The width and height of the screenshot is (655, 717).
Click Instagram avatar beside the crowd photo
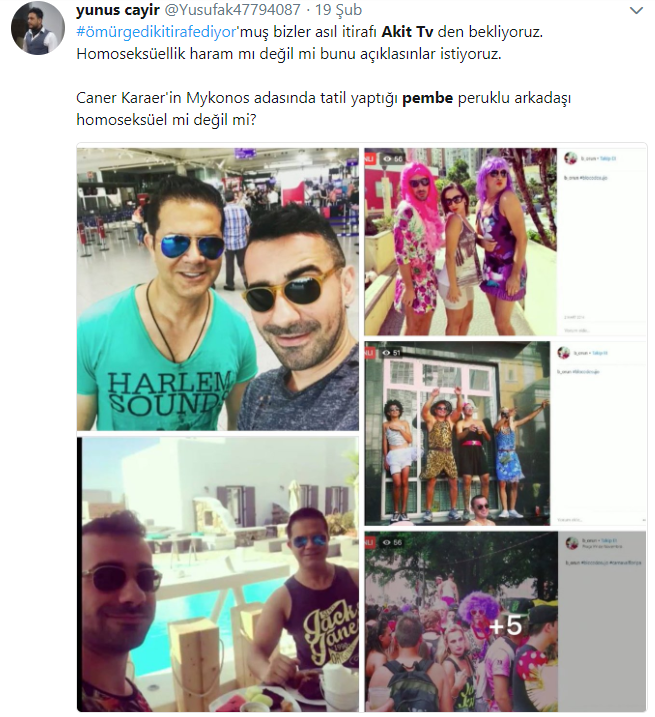click(571, 543)
